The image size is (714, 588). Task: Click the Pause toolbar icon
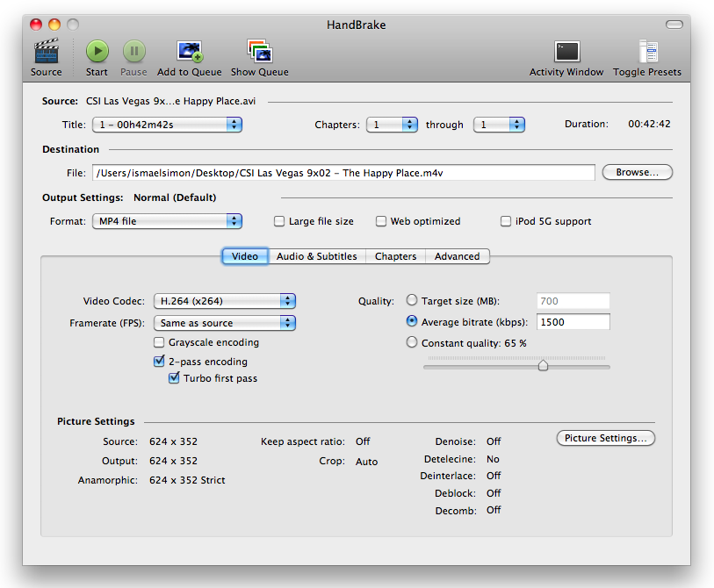(x=133, y=52)
